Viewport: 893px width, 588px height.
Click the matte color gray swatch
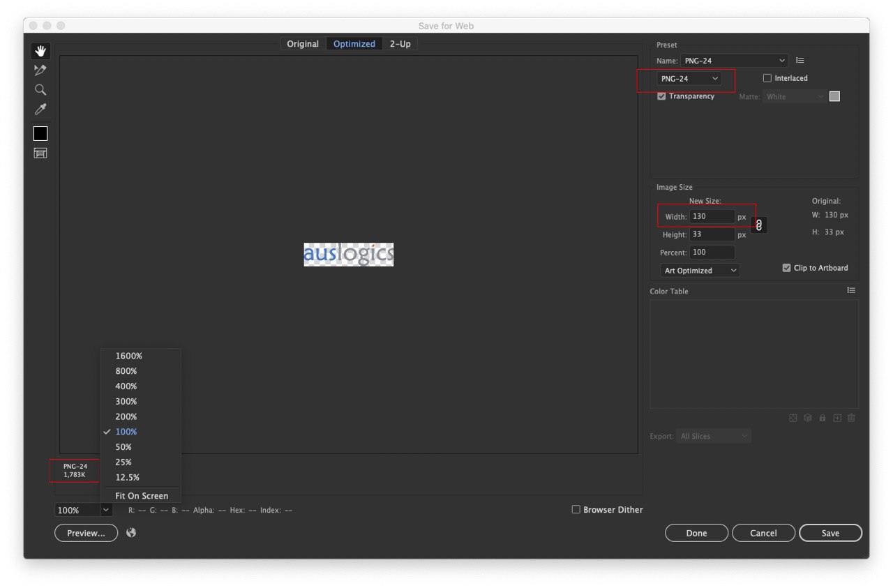[834, 96]
